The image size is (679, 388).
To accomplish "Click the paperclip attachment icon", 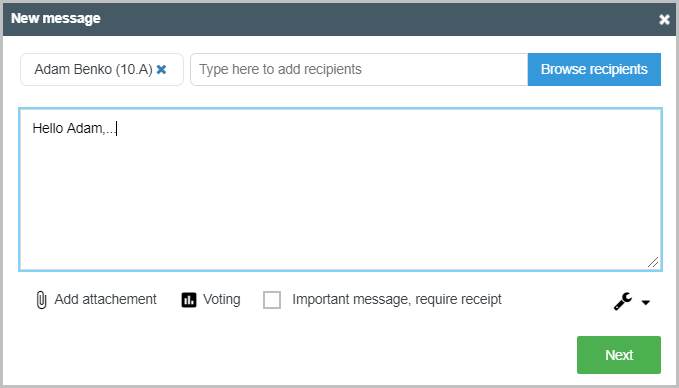I will pyautogui.click(x=41, y=300).
